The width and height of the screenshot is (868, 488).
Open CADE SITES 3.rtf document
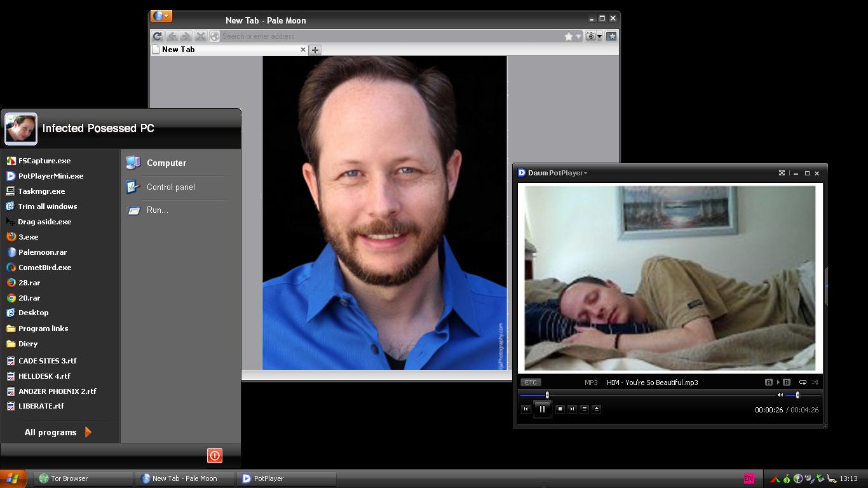pos(61,361)
